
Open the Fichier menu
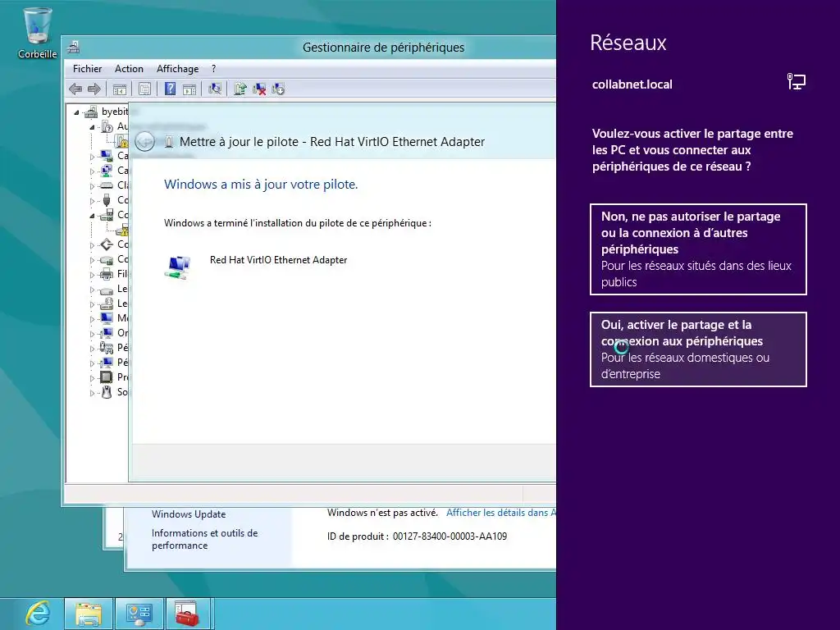pyautogui.click(x=87, y=69)
